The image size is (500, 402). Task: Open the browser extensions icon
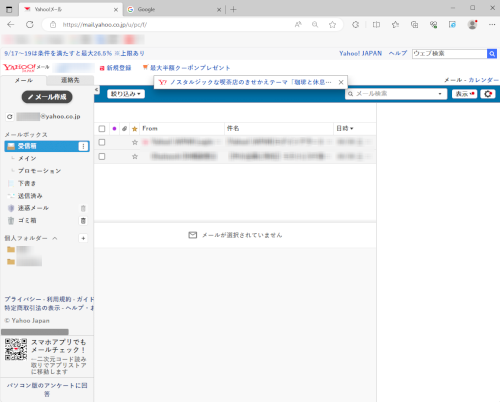[x=356, y=24]
